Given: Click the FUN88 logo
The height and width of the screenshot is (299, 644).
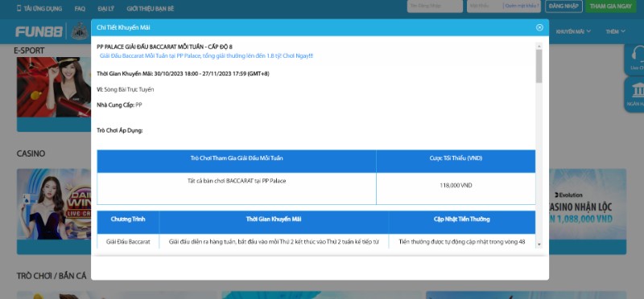Looking at the screenshot, I should point(39,31).
